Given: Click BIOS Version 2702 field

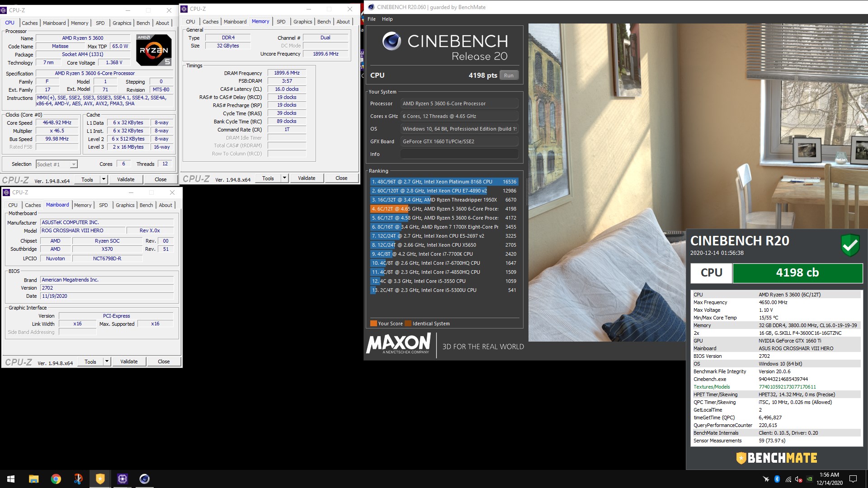Looking at the screenshot, I should (x=107, y=288).
